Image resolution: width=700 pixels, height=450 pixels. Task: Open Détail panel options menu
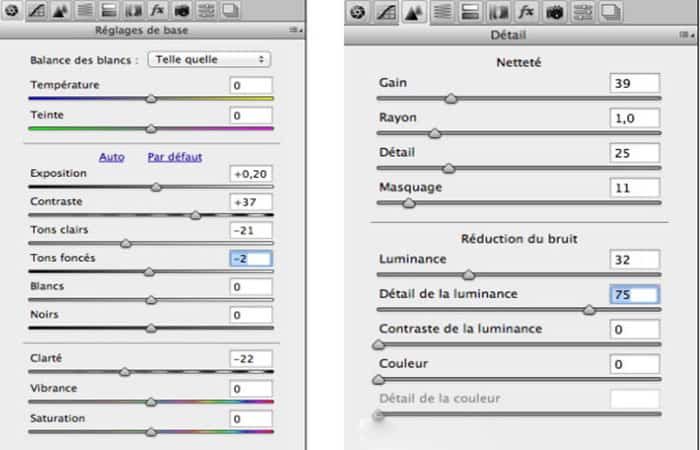coord(687,35)
